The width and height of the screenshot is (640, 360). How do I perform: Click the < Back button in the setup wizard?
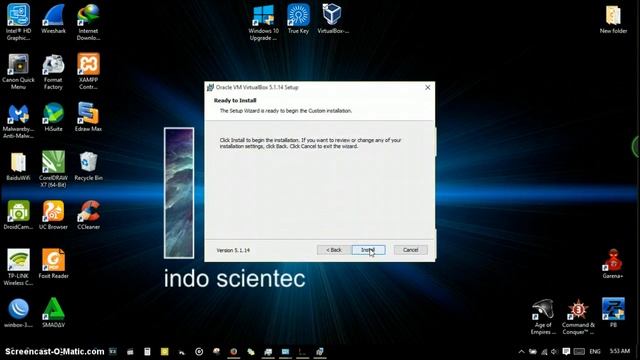[333, 250]
